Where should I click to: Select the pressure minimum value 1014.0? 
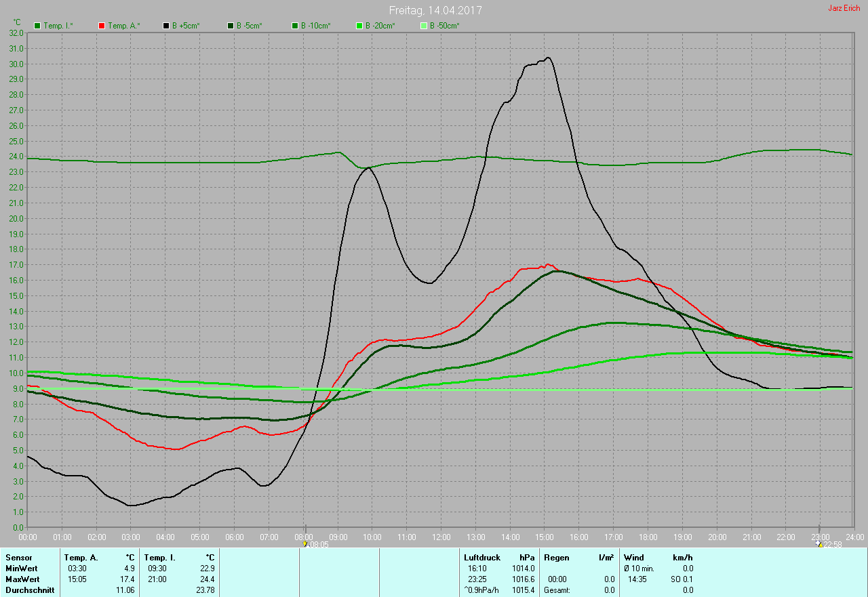pyautogui.click(x=524, y=569)
